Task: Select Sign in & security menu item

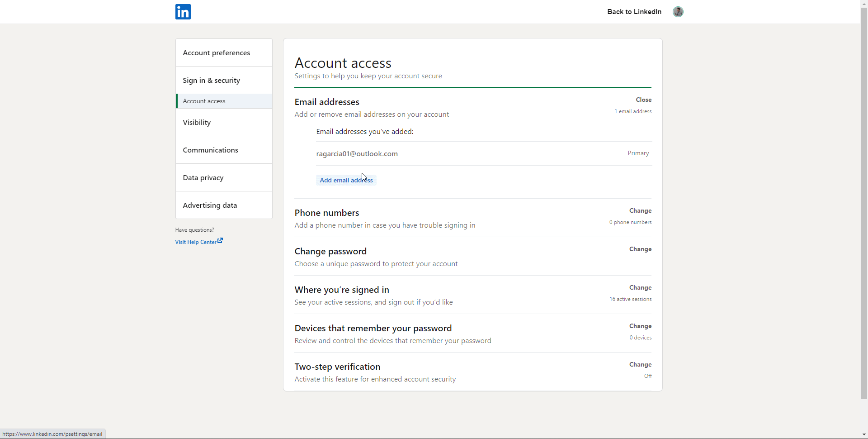Action: [x=211, y=81]
